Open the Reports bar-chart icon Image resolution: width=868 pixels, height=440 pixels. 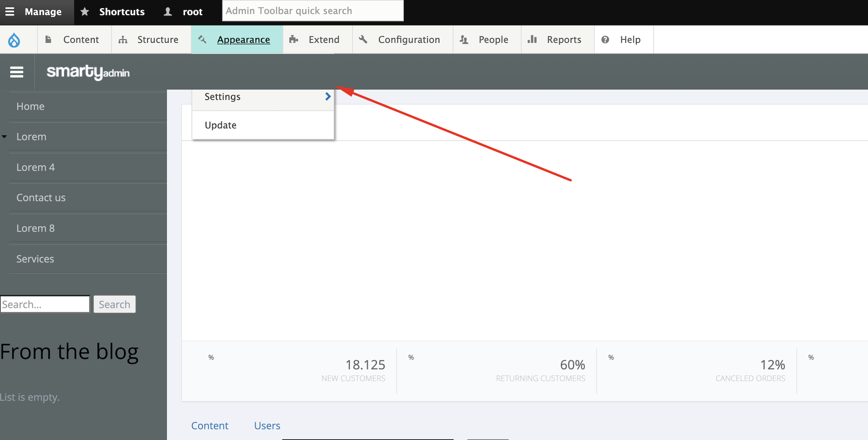pos(532,39)
